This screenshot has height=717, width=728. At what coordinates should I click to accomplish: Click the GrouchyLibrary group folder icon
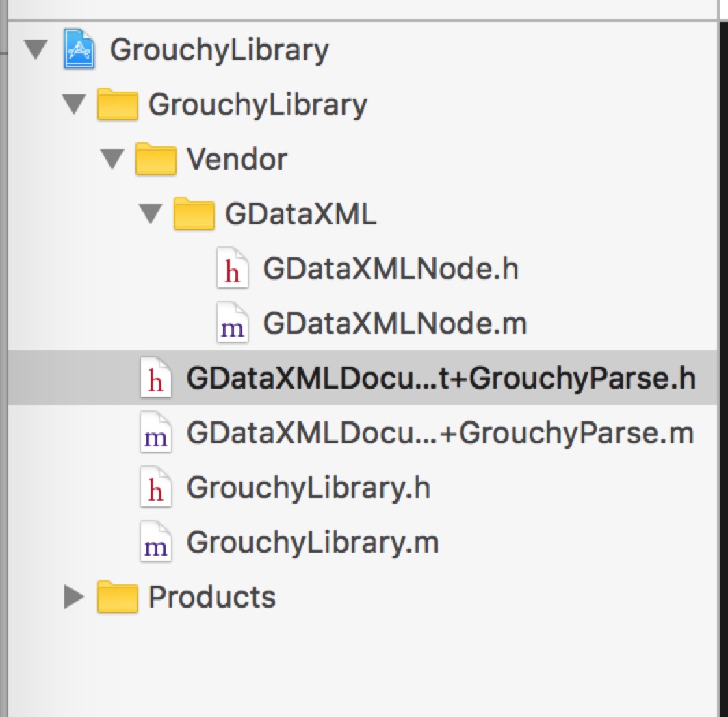pos(118,105)
